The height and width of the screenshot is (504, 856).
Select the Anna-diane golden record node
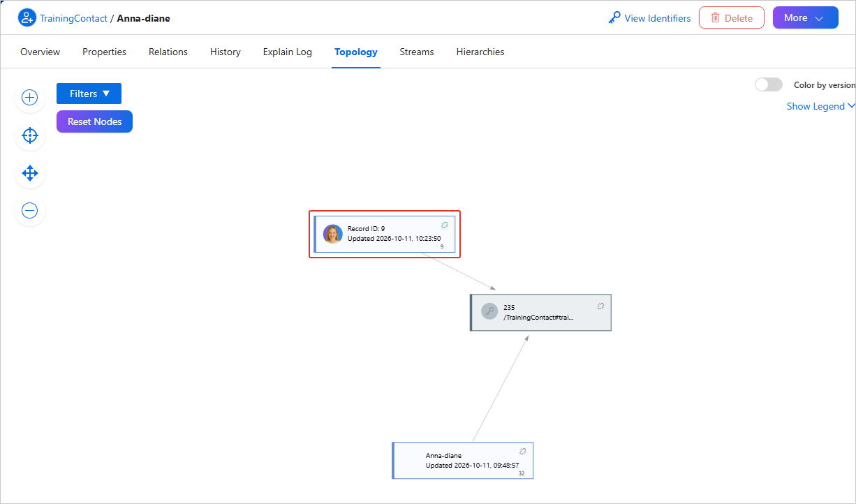point(463,460)
